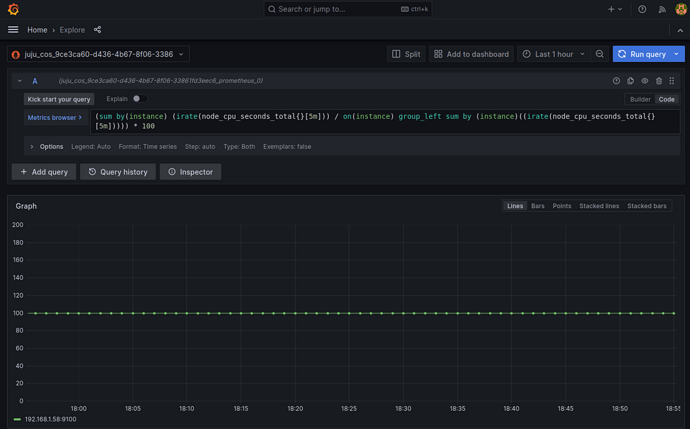This screenshot has width=690, height=429.
Task: Open the news feed RSS icon
Action: pos(662,9)
